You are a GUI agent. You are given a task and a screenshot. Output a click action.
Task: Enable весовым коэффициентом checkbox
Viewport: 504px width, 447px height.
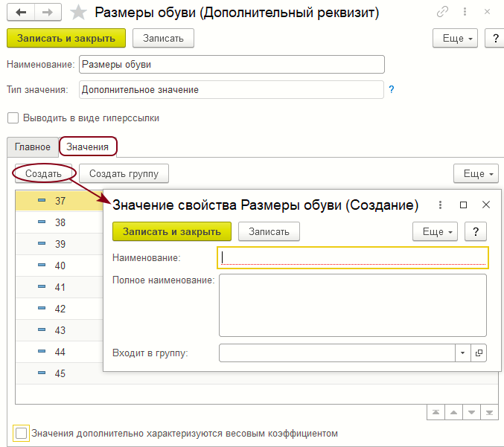(x=21, y=433)
